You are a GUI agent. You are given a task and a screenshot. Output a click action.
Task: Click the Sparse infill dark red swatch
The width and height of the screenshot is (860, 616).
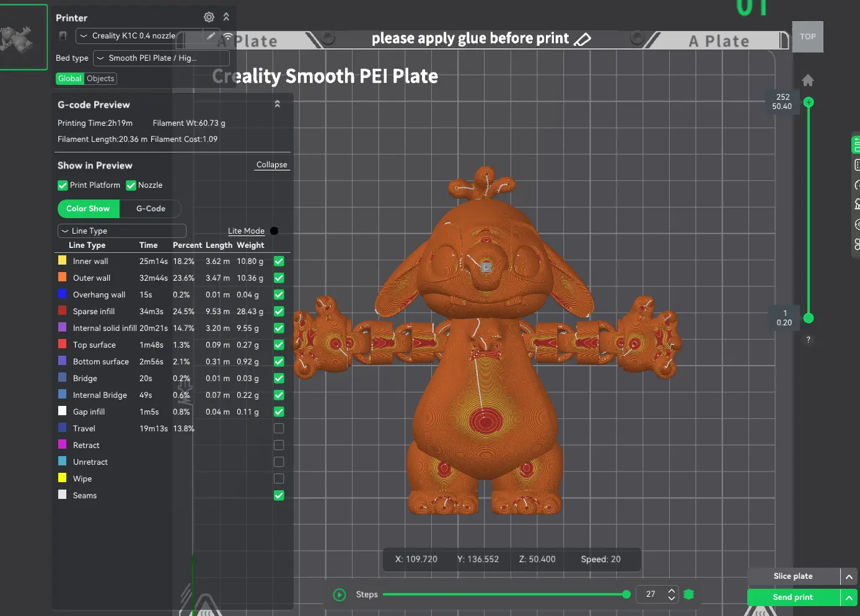(62, 311)
